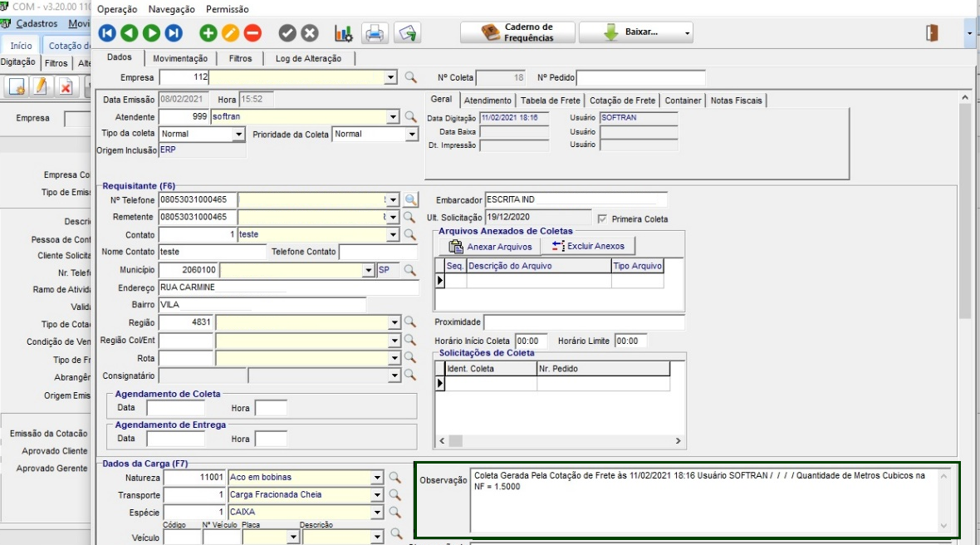The height and width of the screenshot is (545, 980).
Task: Open the Baixar dropdown button
Action: coord(635,32)
